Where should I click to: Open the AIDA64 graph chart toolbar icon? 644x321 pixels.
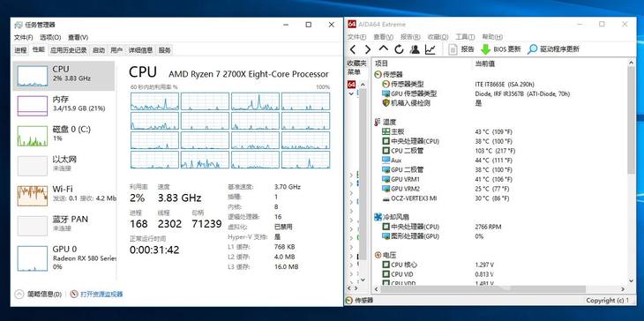tap(430, 49)
